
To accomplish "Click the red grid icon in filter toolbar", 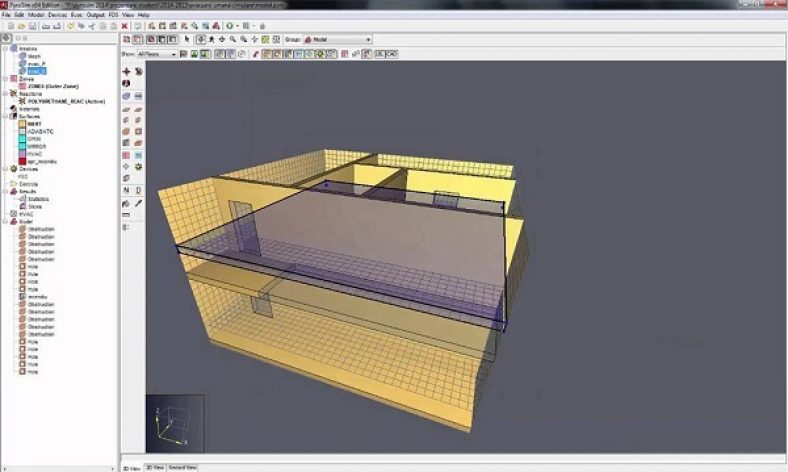I will [344, 54].
